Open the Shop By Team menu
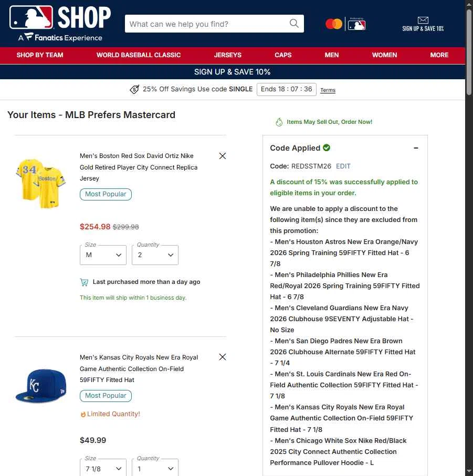This screenshot has width=473, height=476. coord(40,55)
